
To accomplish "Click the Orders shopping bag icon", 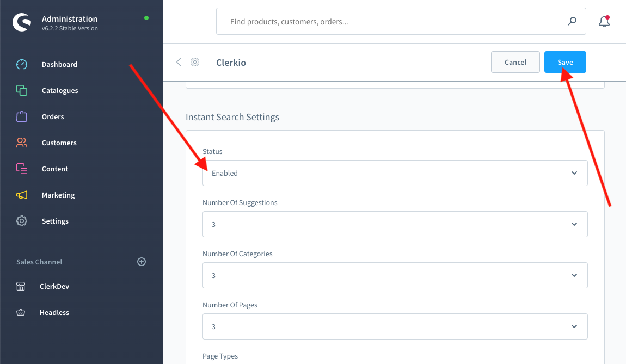I will pyautogui.click(x=22, y=116).
